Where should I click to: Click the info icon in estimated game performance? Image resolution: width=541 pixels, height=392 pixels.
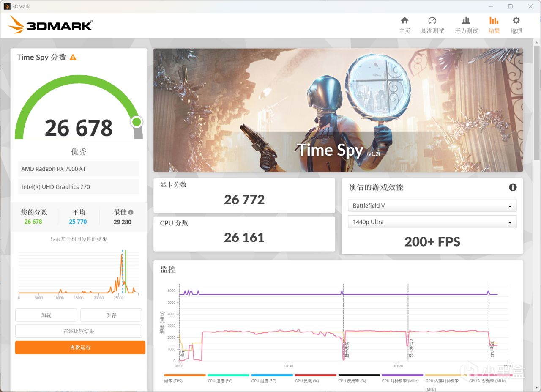click(x=513, y=187)
